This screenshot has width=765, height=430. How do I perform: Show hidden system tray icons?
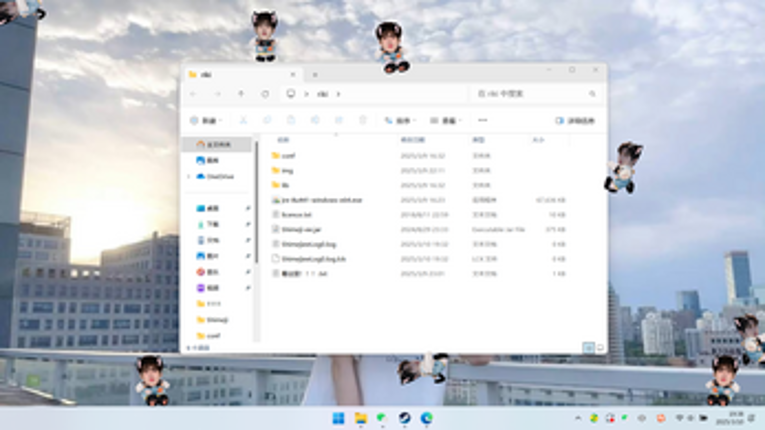click(x=578, y=418)
